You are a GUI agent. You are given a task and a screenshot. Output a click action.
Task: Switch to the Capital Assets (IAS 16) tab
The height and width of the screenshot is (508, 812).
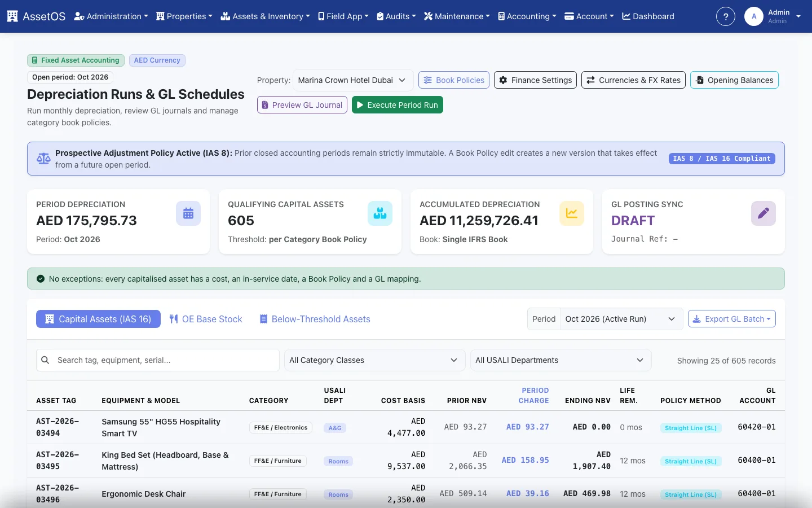coord(98,319)
